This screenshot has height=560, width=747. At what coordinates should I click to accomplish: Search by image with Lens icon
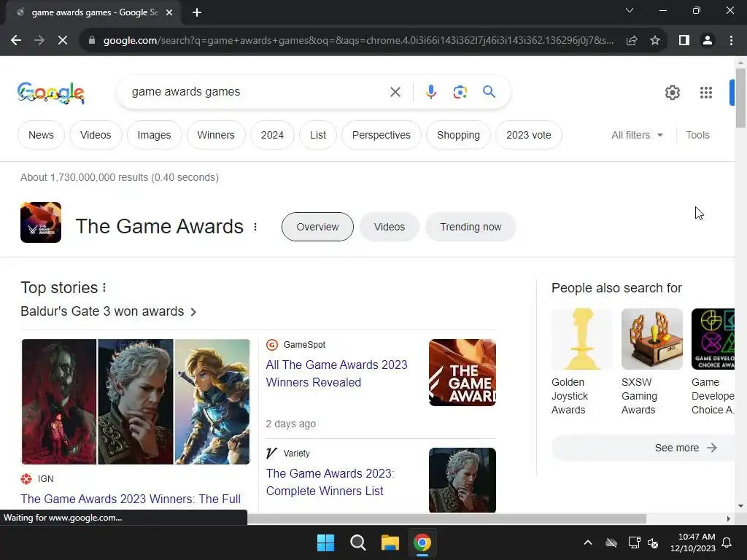pos(460,92)
